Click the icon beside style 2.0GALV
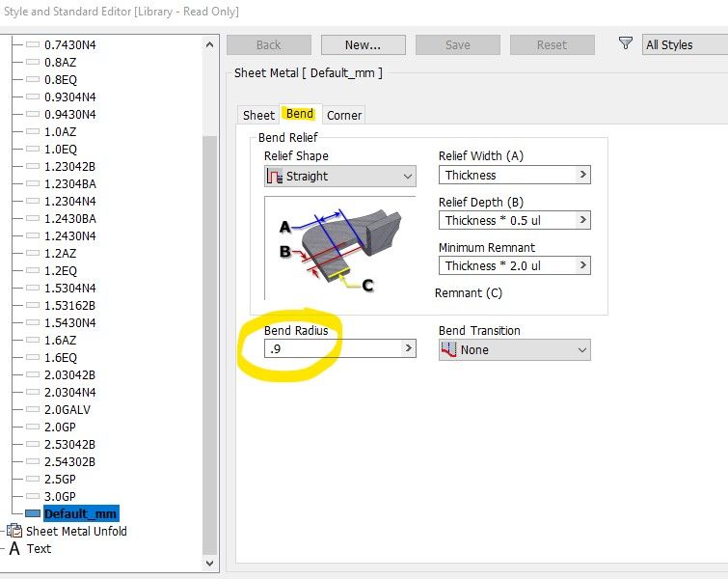Screen dimensions: 728x579 (x=33, y=409)
